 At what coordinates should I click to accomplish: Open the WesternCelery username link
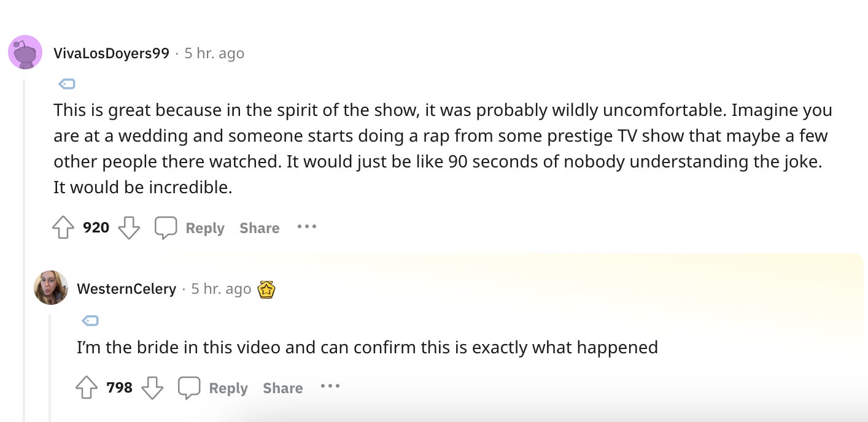click(x=126, y=289)
